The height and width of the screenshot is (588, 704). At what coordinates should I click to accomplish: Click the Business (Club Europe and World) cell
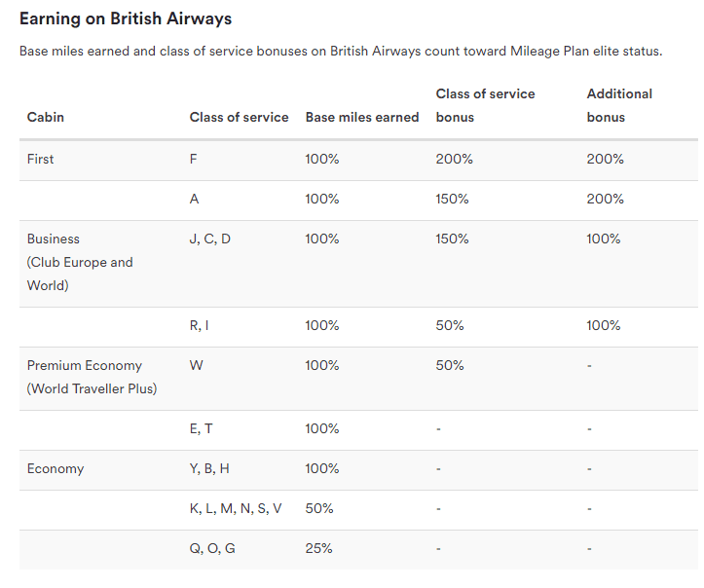point(80,263)
